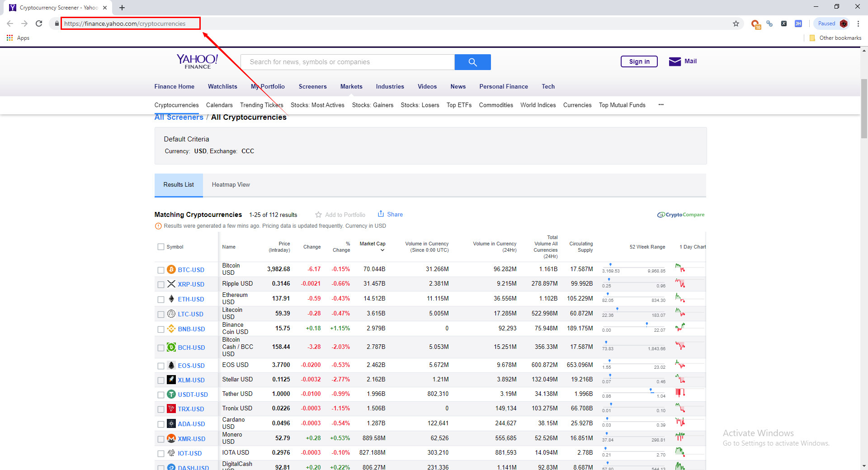The image size is (868, 470).
Task: Expand the more submenu ellipsis
Action: (661, 105)
